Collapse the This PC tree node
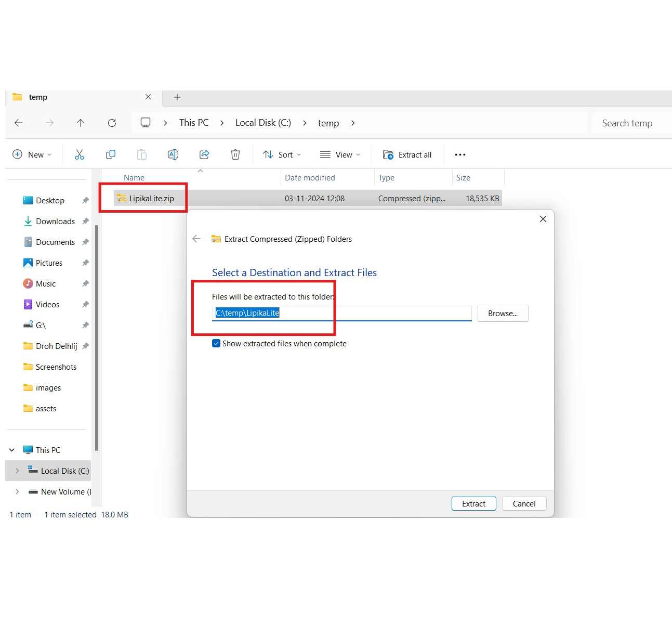Viewport: 672px width, 624px height. (12, 450)
